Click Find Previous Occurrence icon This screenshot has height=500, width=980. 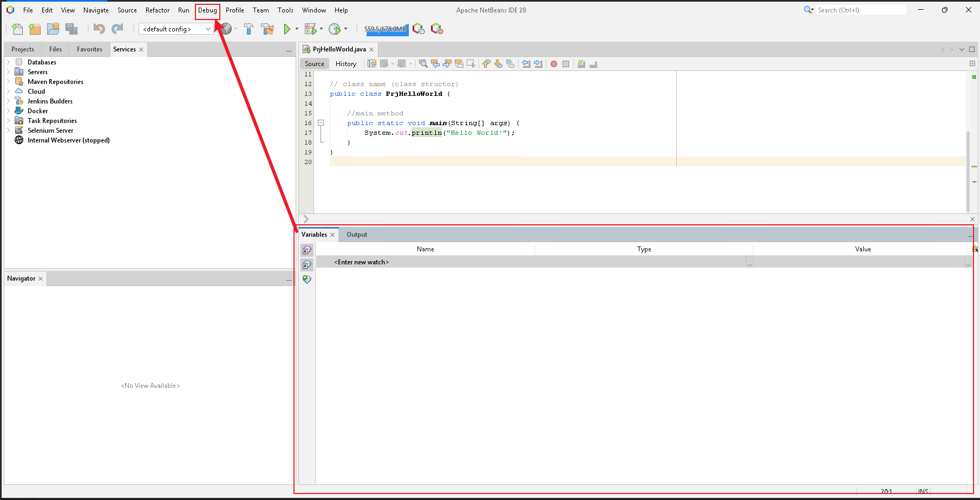click(x=435, y=64)
